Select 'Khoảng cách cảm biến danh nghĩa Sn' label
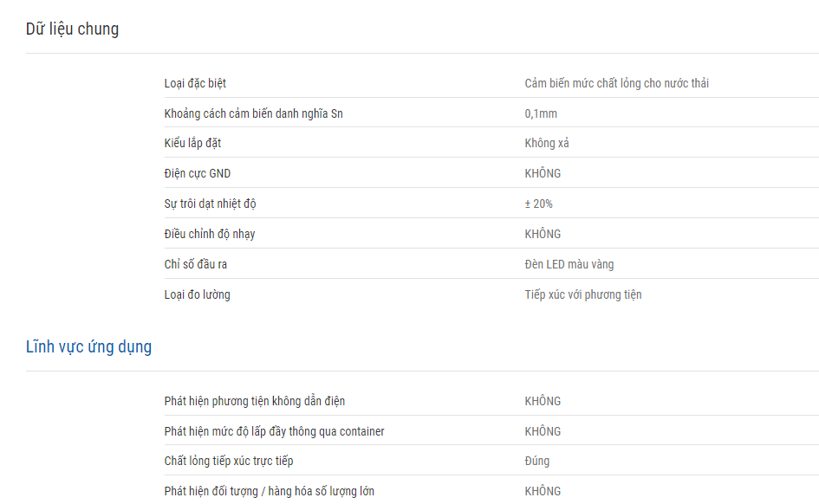Image resolution: width=819 pixels, height=504 pixels. click(x=253, y=113)
